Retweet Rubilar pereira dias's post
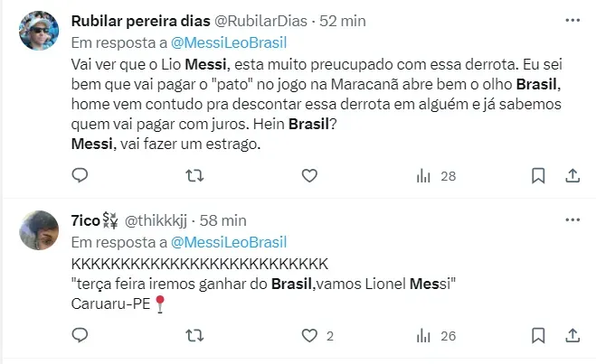The width and height of the screenshot is (596, 364). (x=194, y=176)
